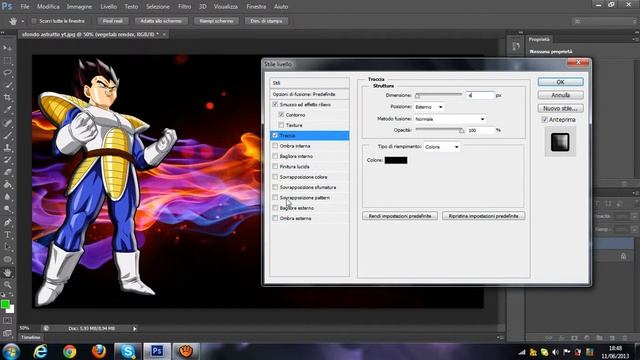Select the Eraser tool
This screenshot has width=640, height=360.
point(7,172)
